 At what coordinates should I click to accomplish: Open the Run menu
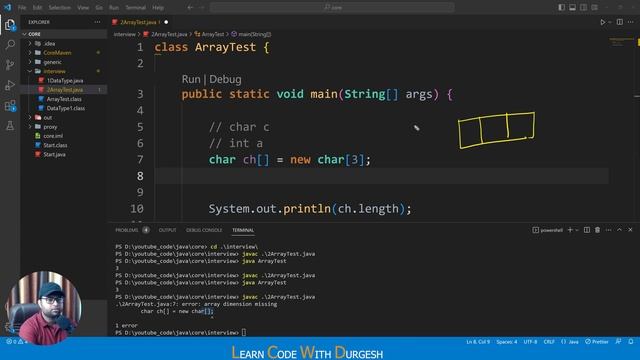tap(114, 7)
